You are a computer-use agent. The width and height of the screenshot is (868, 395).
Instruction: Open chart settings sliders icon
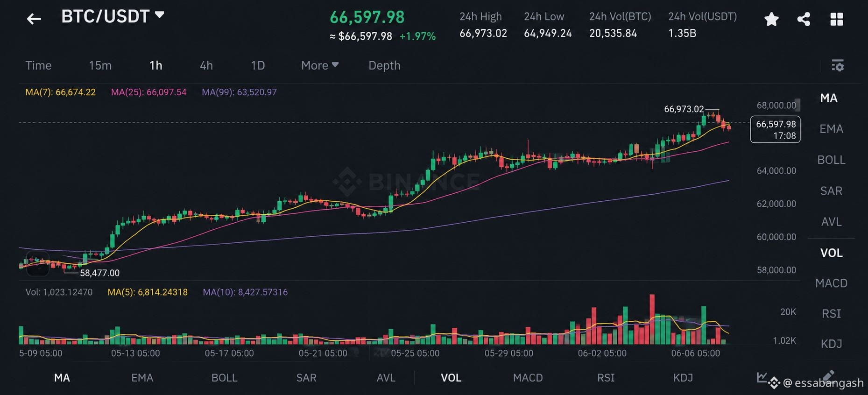(838, 65)
